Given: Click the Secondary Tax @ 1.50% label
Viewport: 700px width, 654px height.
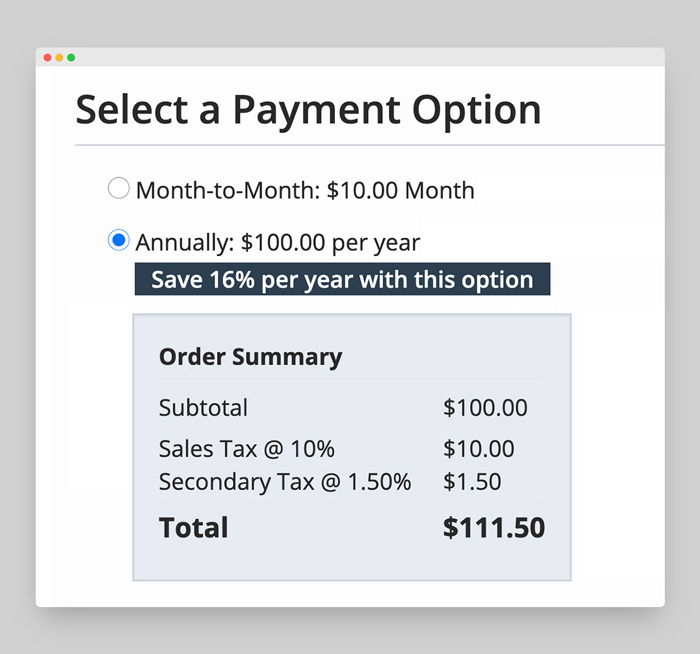Looking at the screenshot, I should [285, 482].
